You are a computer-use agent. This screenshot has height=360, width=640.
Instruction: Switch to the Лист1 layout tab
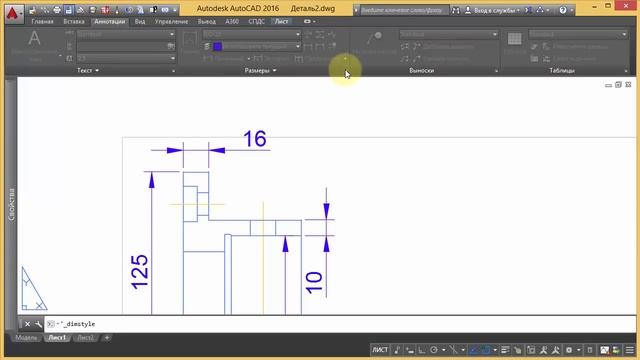point(57,338)
